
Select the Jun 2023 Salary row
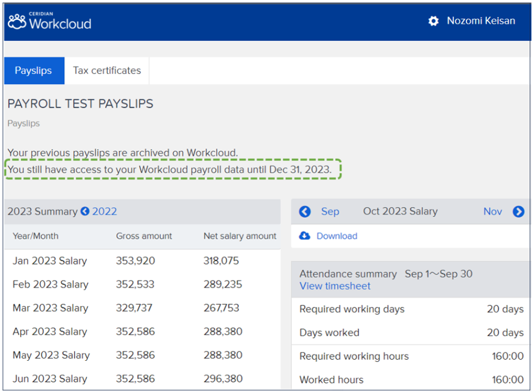(50, 379)
